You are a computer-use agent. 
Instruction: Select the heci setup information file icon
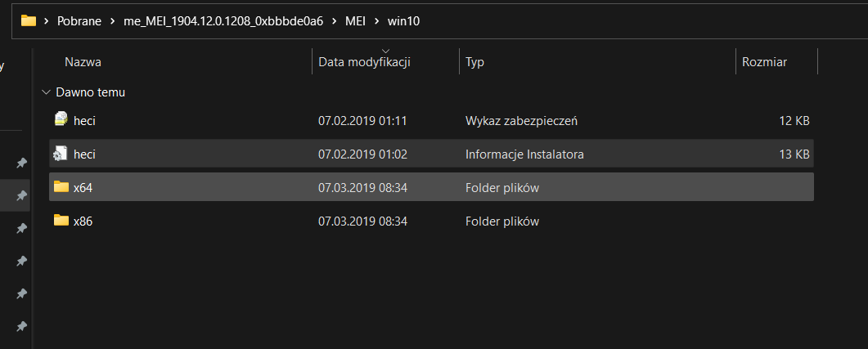61,153
